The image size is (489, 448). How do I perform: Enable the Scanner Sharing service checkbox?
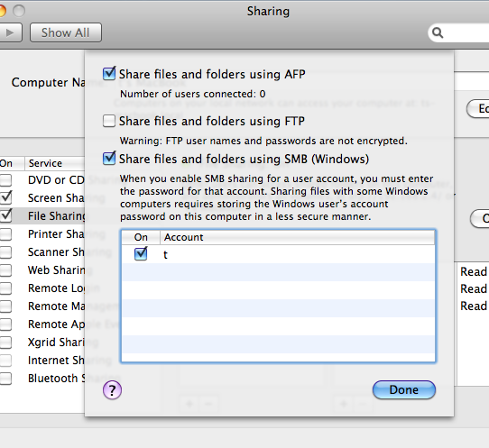(x=6, y=252)
